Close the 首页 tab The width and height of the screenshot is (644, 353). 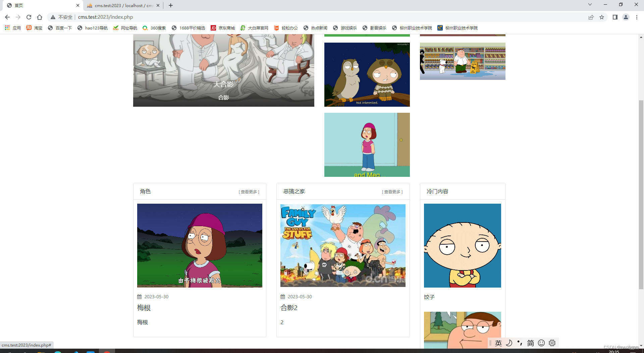coord(78,5)
